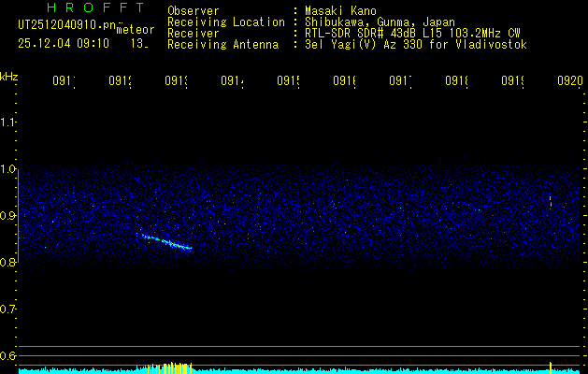Click the 0917 time-axis label
Viewport: 588px width, 374px height.
[x=401, y=80]
